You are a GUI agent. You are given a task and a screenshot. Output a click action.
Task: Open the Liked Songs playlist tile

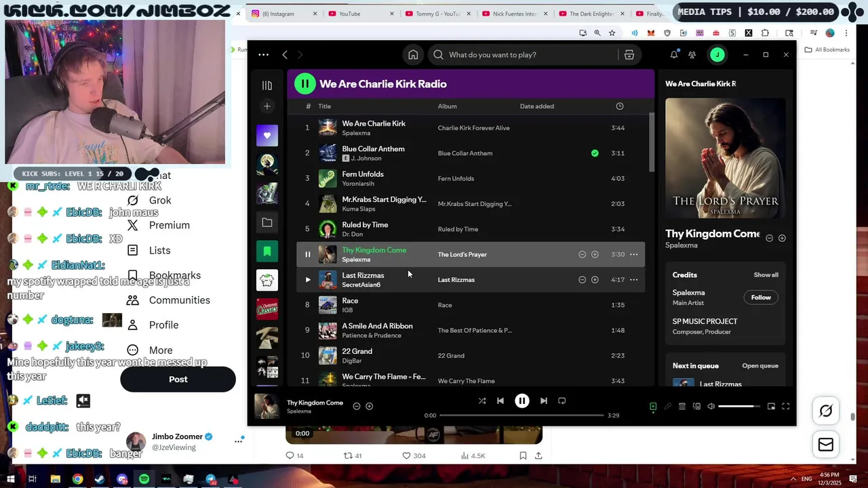tap(267, 136)
